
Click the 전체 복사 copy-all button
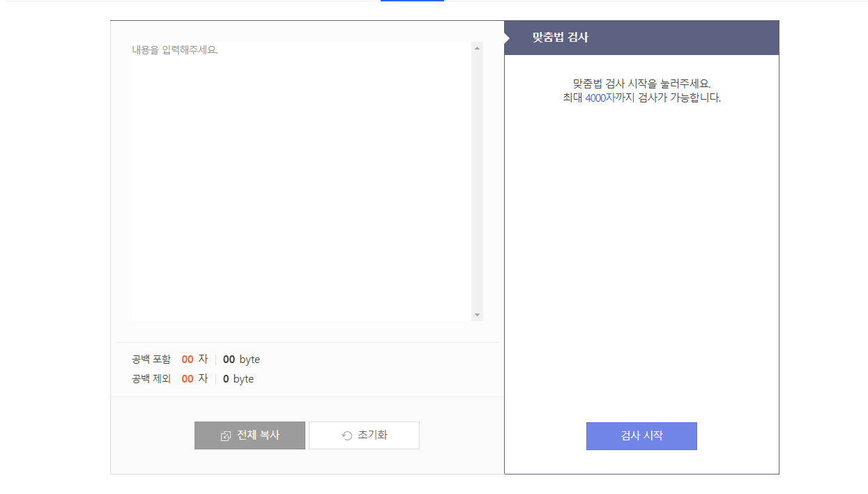click(x=250, y=435)
